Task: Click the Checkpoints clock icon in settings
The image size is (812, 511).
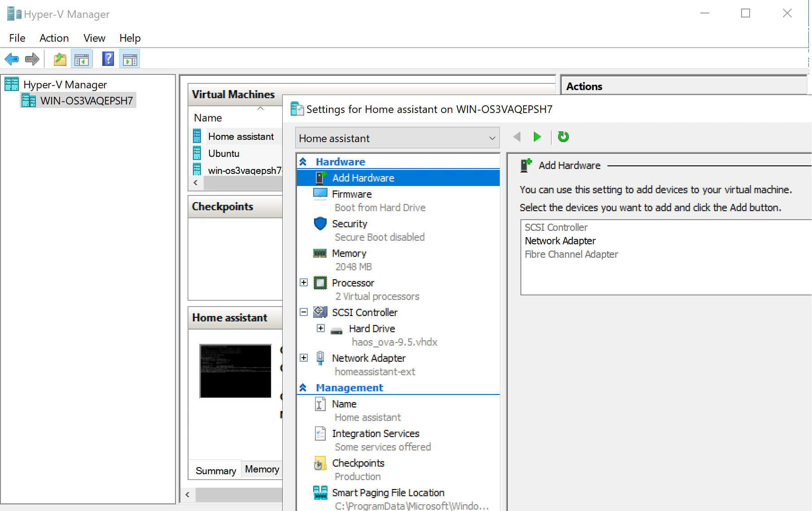Action: click(x=320, y=463)
